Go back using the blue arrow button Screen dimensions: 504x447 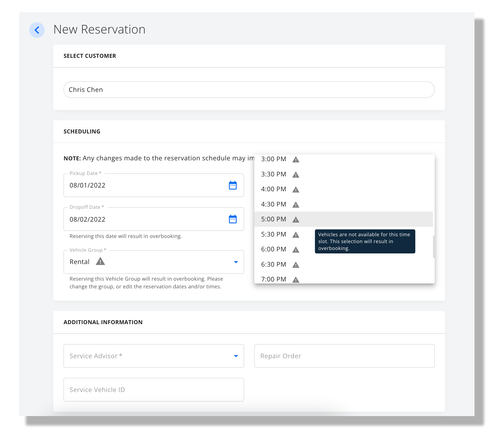click(37, 30)
